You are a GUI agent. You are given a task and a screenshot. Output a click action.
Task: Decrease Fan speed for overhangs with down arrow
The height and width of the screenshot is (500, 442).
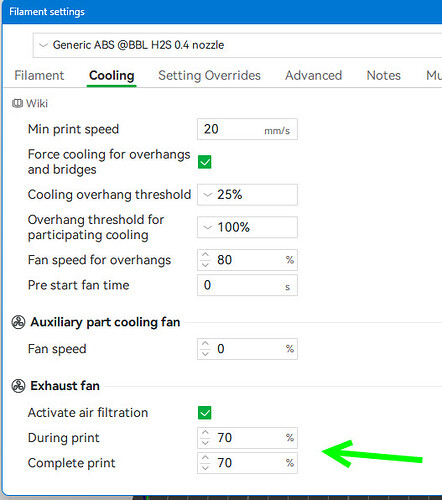(x=205, y=265)
